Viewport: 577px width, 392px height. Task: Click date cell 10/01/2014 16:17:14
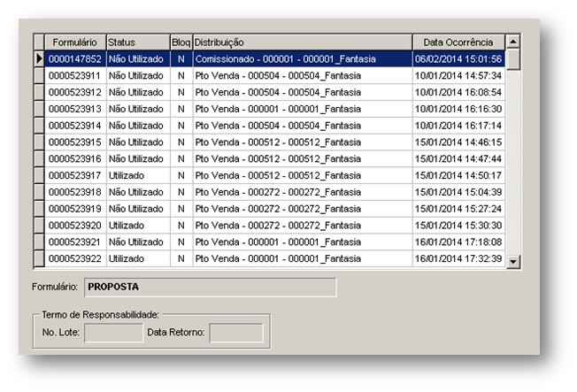(458, 126)
